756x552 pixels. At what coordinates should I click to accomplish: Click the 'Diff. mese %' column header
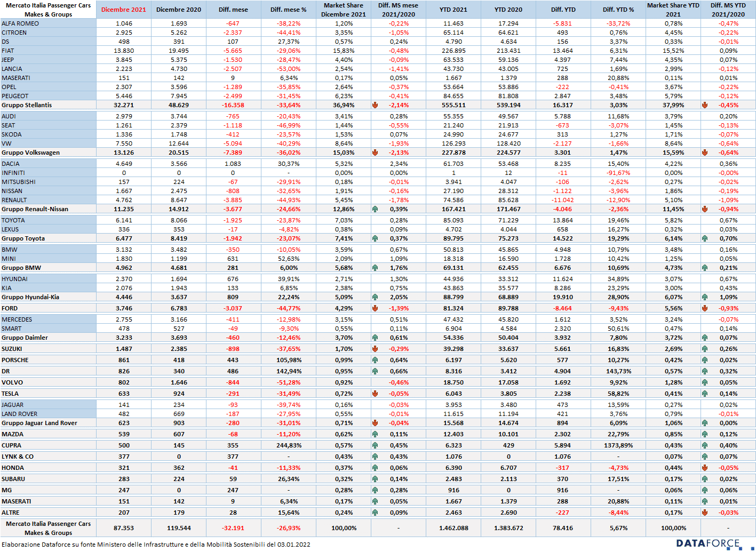pyautogui.click(x=289, y=10)
